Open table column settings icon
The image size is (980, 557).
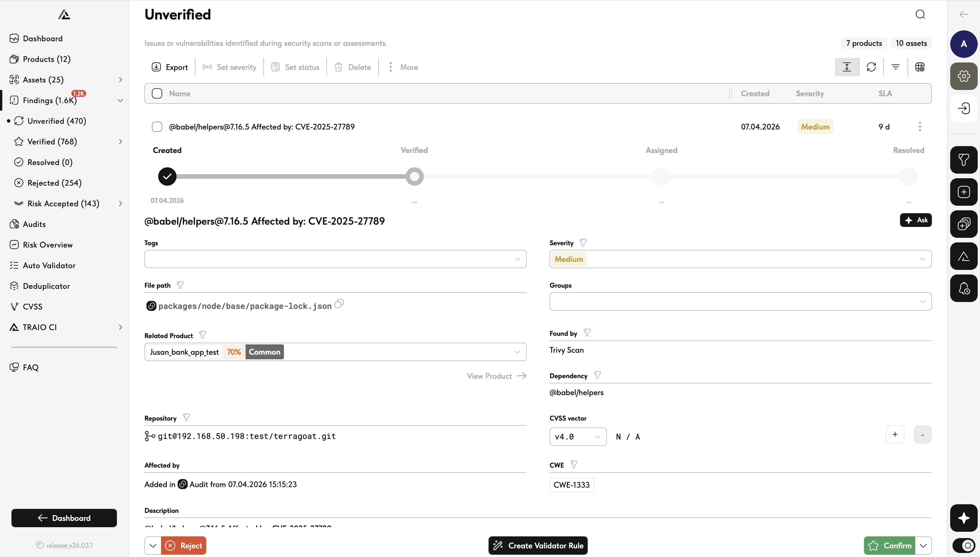[920, 67]
